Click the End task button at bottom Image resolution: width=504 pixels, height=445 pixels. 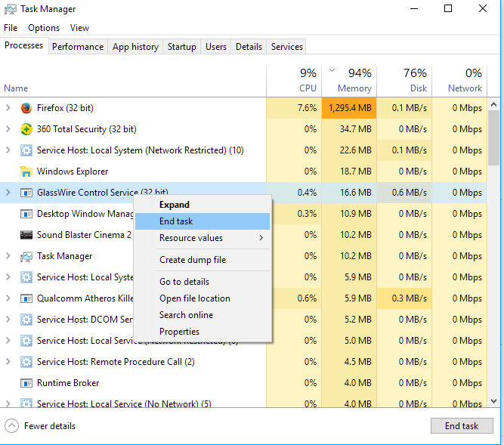coord(462,426)
